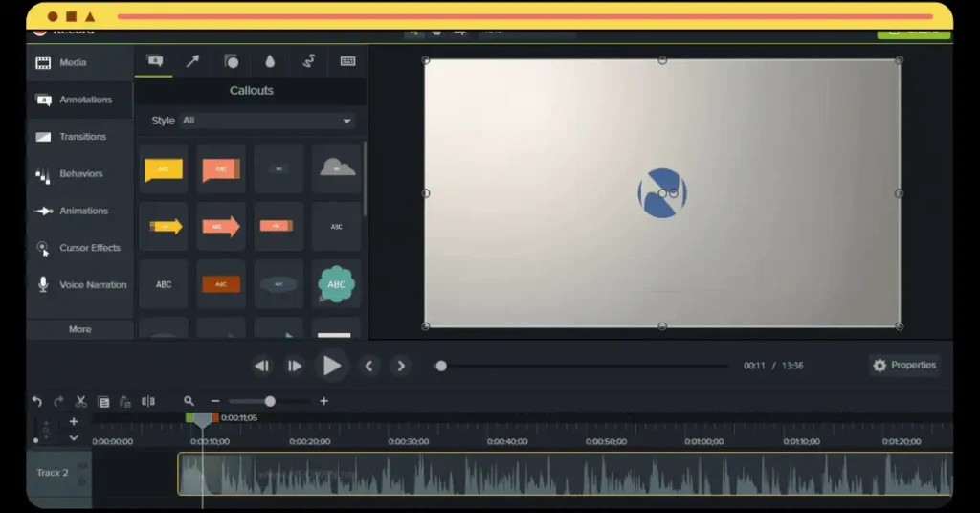Select the Sketch Motion annotation tab

(309, 60)
